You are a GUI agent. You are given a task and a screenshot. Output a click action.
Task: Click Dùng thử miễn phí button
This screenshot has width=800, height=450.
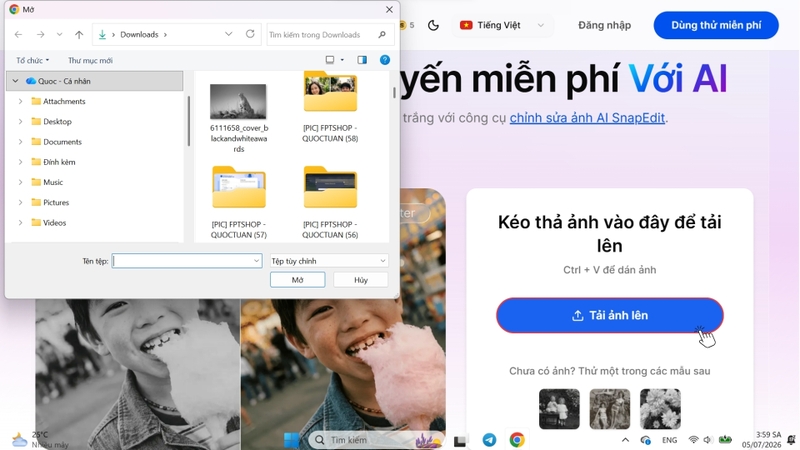(x=716, y=25)
